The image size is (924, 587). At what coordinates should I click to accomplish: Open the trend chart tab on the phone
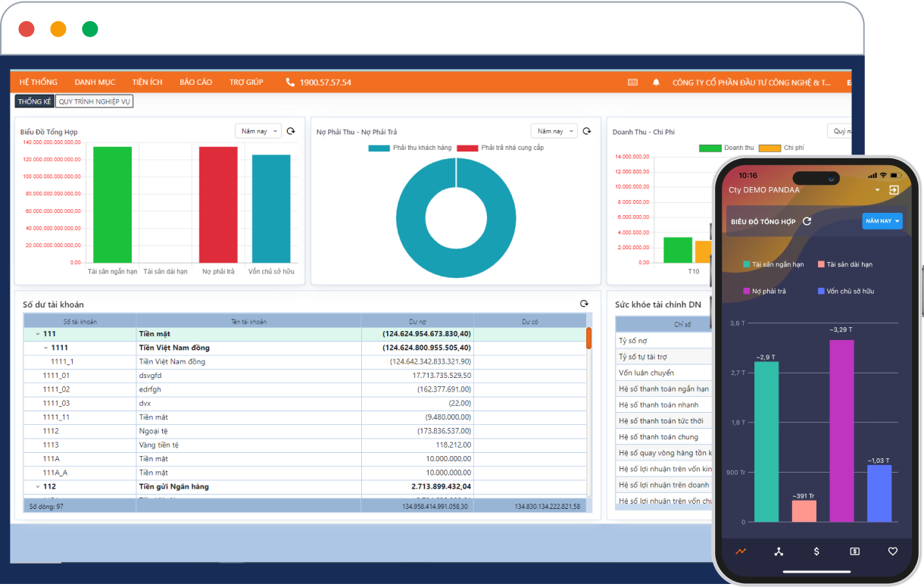(x=741, y=551)
